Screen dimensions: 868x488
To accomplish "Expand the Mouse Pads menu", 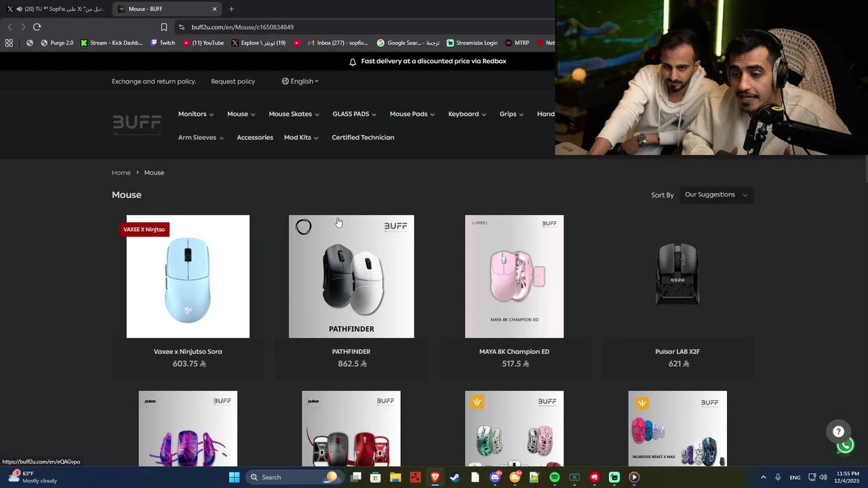I will tap(412, 114).
